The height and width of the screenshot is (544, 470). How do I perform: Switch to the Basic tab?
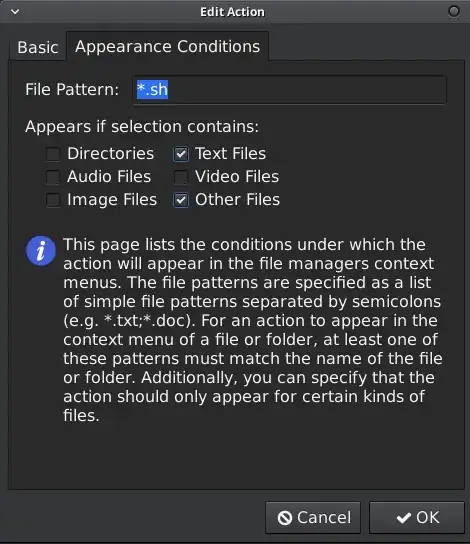coord(38,47)
